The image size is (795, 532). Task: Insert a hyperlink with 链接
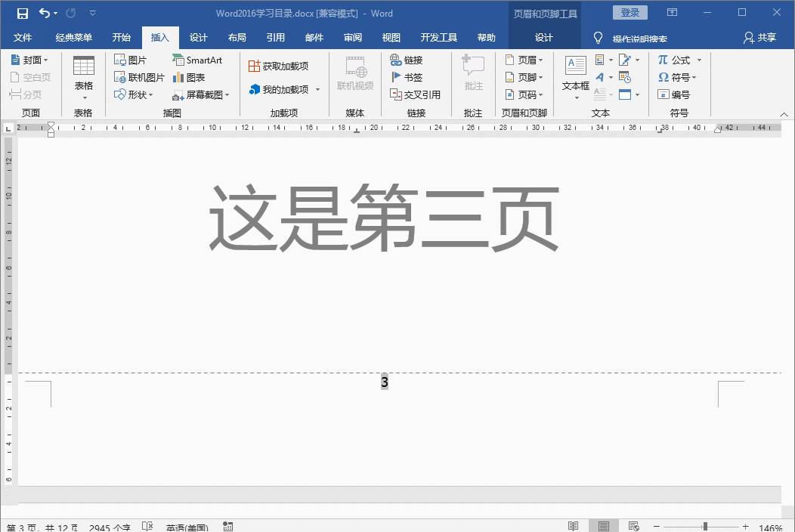406,60
